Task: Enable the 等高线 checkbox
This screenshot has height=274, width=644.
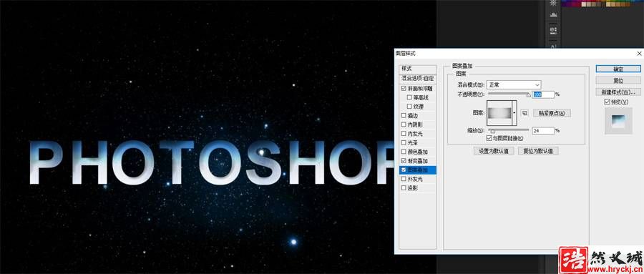Action: [x=409, y=97]
